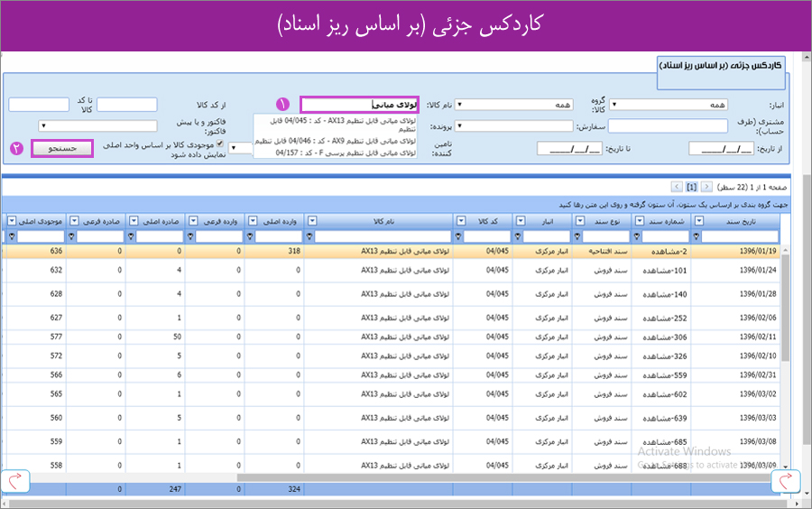Click the تا تاریخ date field
Image resolution: width=812 pixels, height=509 pixels.
tap(569, 149)
